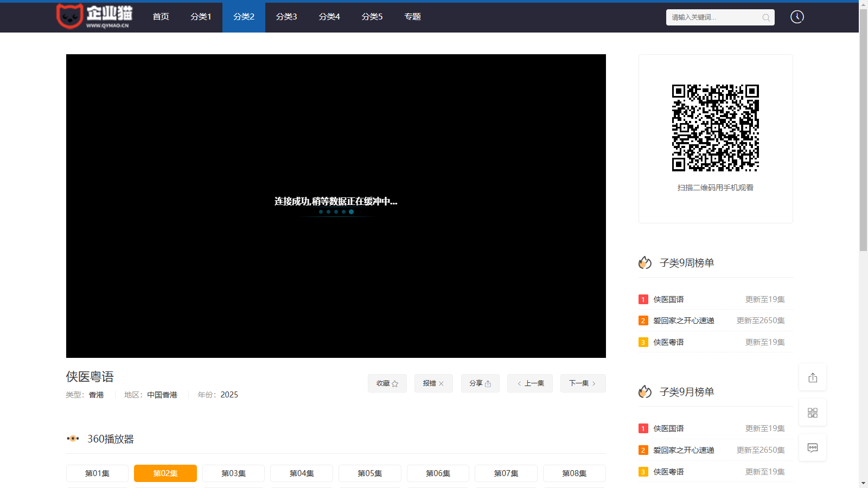868x488 pixels.
Task: Open the floating QR code grid icon
Action: click(x=813, y=413)
